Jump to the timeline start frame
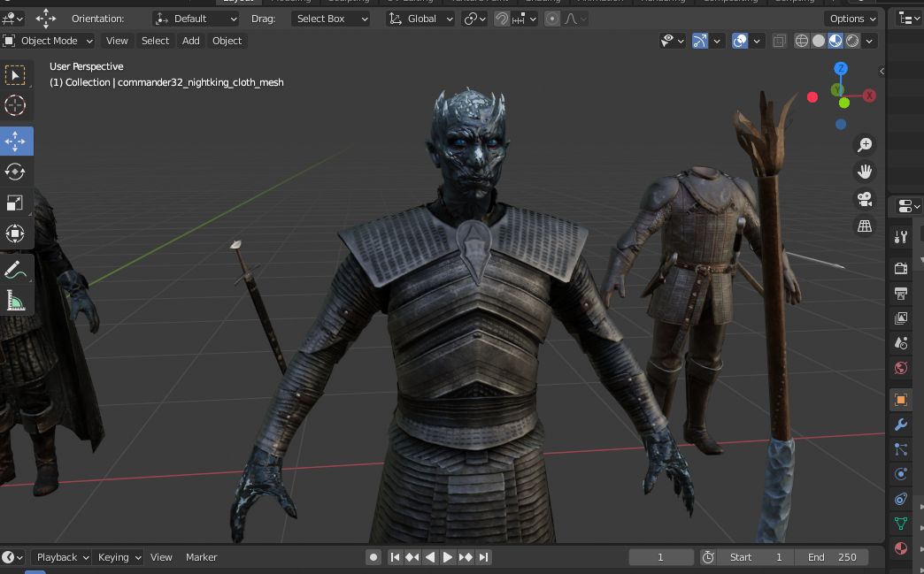924x574 pixels. pyautogui.click(x=395, y=557)
